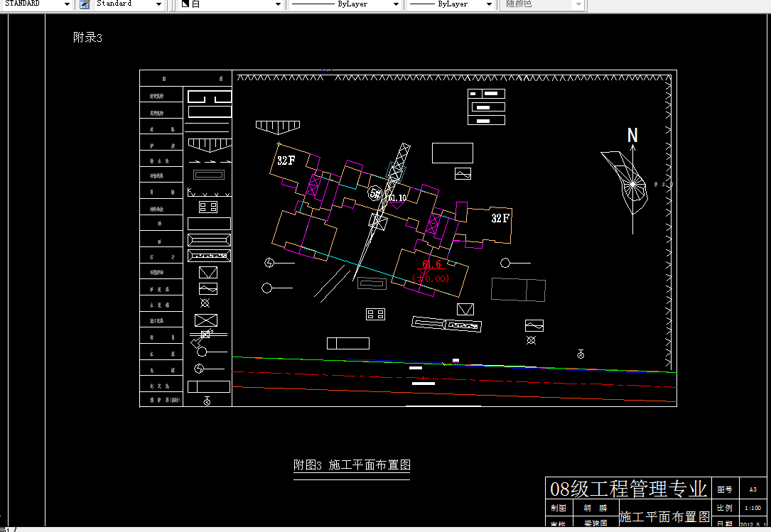Click the Layer Properties Manager icon
This screenshot has height=532, width=771.
pyautogui.click(x=84, y=4)
